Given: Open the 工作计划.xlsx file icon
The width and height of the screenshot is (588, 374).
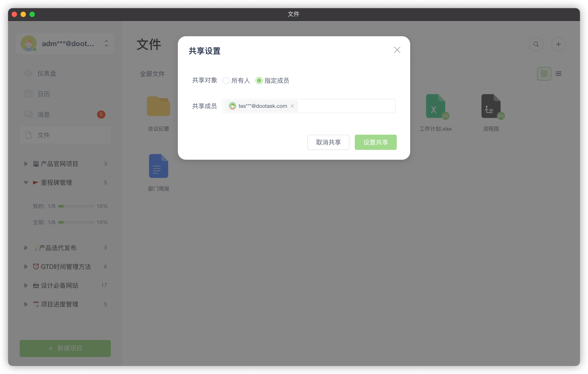Looking at the screenshot, I should coord(435,106).
